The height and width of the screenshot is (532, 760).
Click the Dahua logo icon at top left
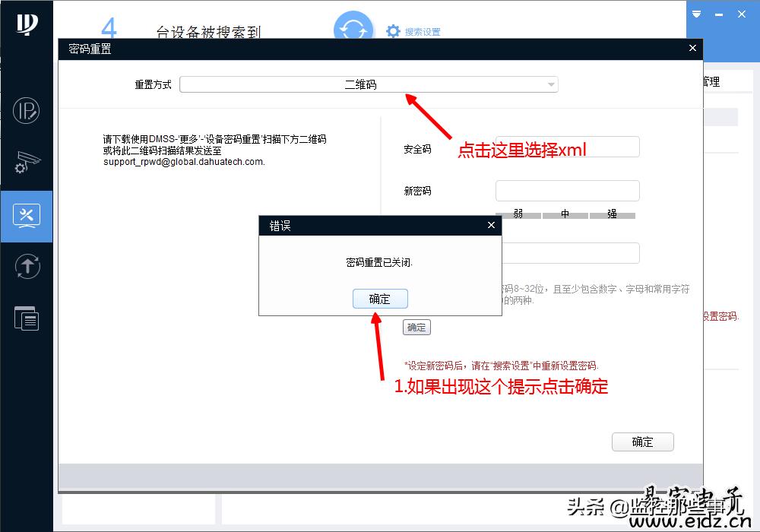tap(26, 25)
